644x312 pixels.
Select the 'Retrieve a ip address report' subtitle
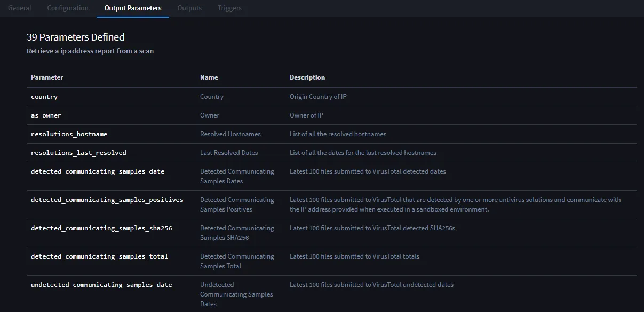(90, 51)
